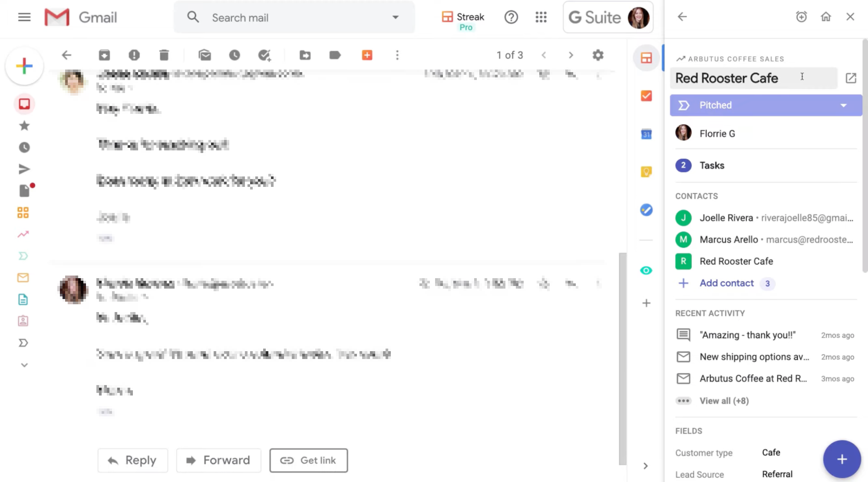Delete this conversation with trash icon

coord(164,55)
